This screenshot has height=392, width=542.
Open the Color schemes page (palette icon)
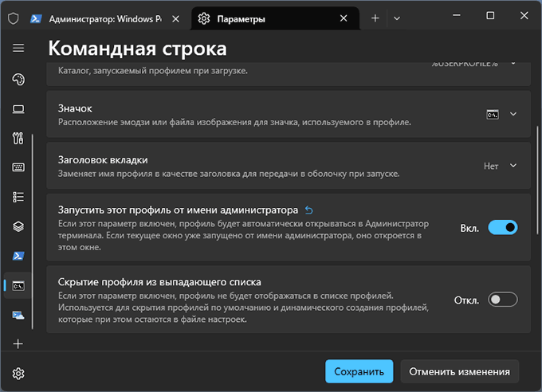click(x=18, y=80)
